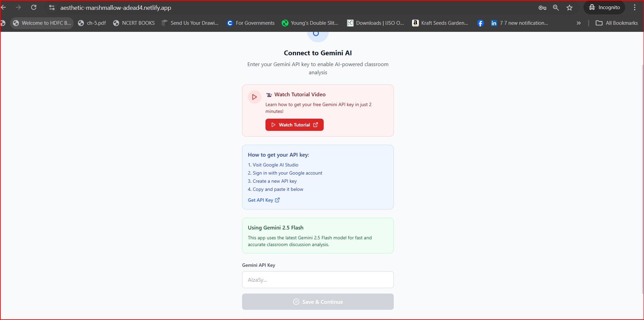This screenshot has height=320, width=644.
Task: Click step 3. Create a new API key
Action: point(272,181)
